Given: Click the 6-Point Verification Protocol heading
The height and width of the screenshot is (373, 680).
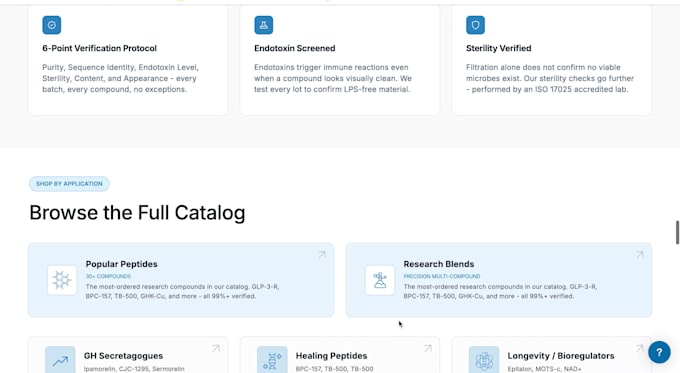Looking at the screenshot, I should (x=99, y=48).
